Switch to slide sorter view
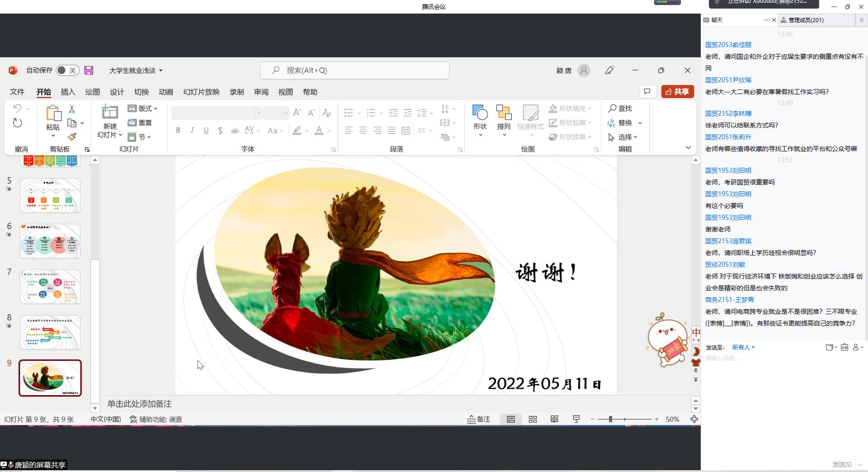 point(533,419)
